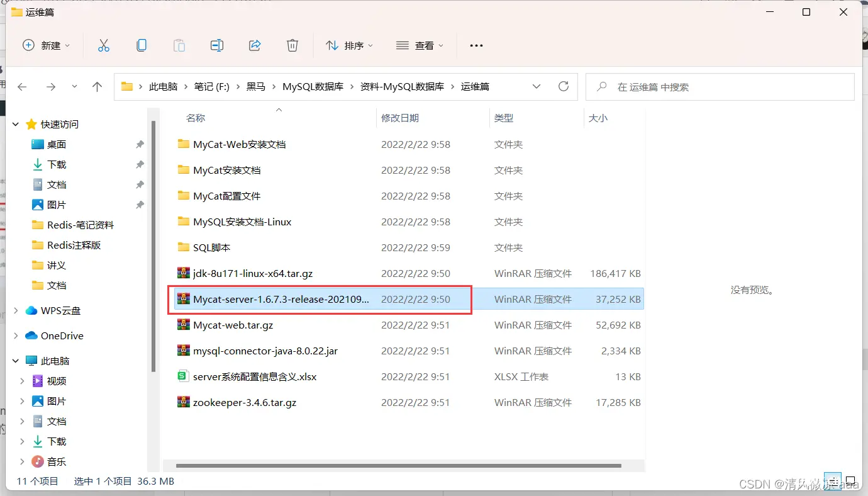Switch to large icons view in status bar
Screen dimensions: 868x496
point(850,481)
